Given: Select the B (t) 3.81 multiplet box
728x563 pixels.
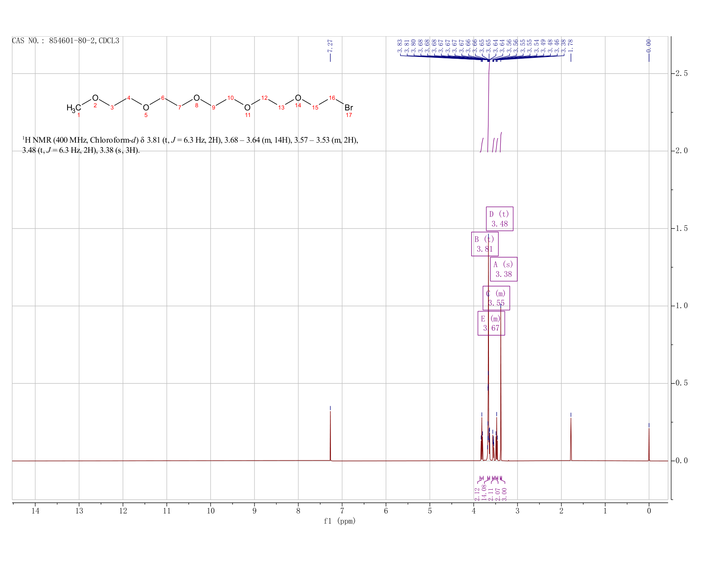Looking at the screenshot, I should click(x=484, y=244).
